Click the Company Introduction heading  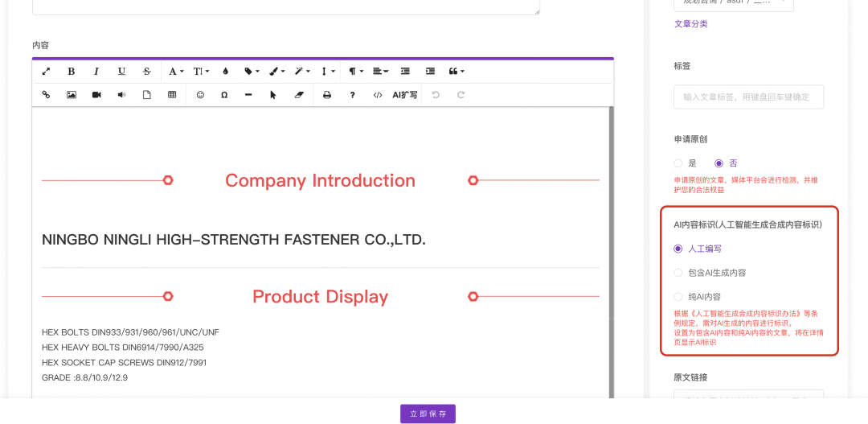(320, 181)
